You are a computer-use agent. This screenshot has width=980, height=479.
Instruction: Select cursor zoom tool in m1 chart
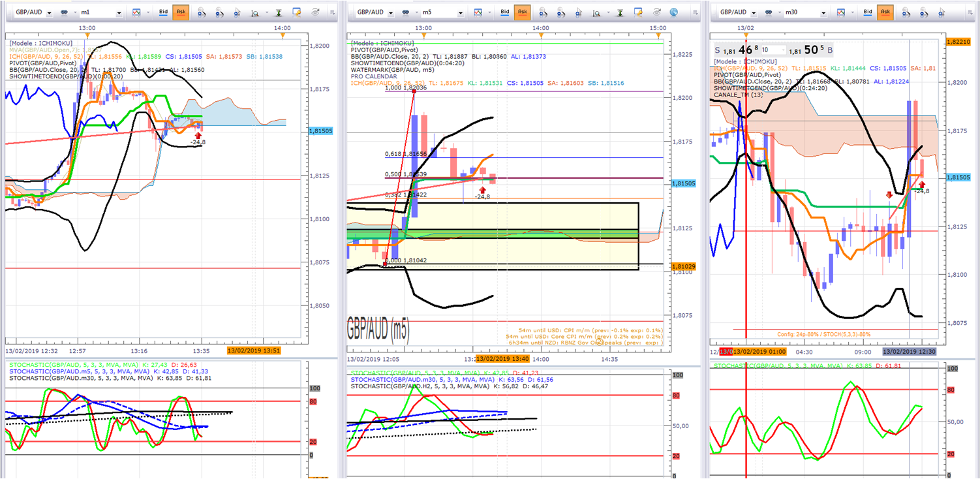(x=237, y=12)
